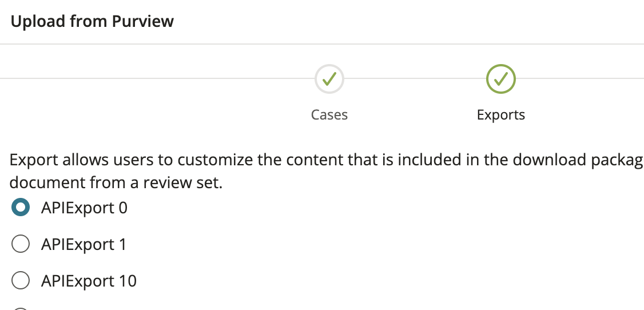Select the APIExport 1 radio button
Image resolution: width=644 pixels, height=310 pixels.
(x=21, y=244)
